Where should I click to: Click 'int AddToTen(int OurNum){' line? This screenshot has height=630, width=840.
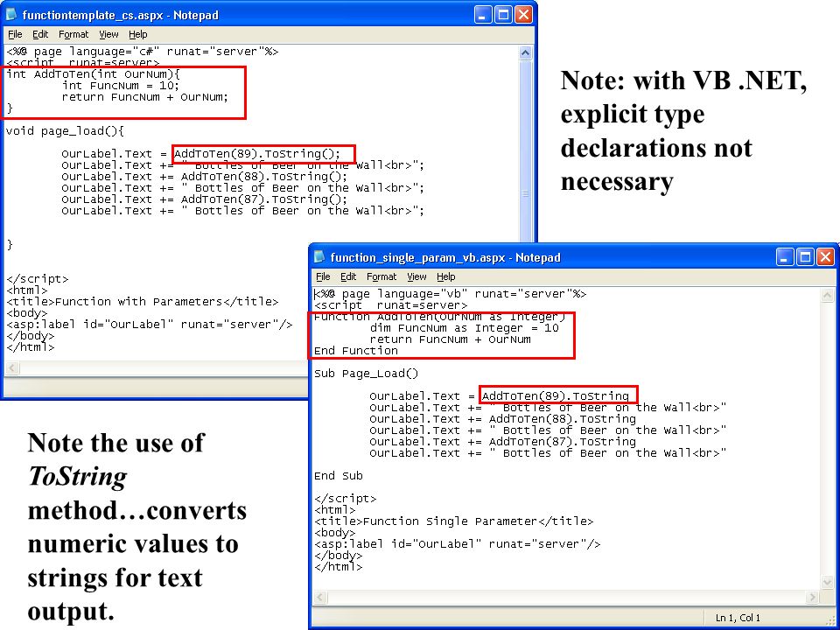[93, 73]
